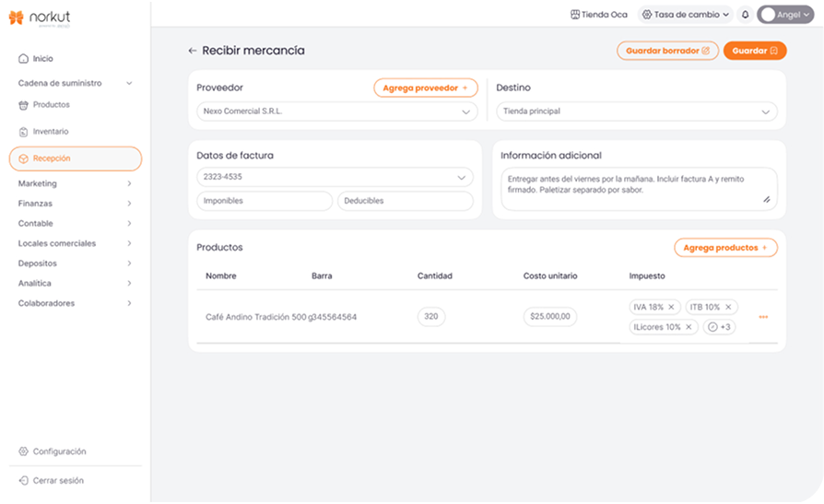Open the Tasa de cambio dropdown
The width and height of the screenshot is (824, 504).
(686, 15)
